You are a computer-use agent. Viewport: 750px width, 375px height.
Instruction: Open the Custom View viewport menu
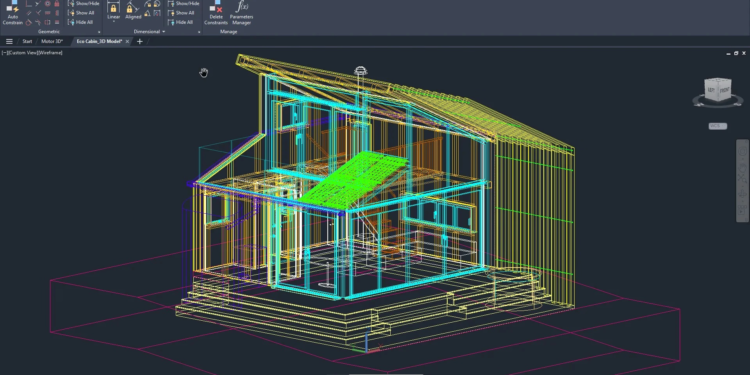coord(22,53)
